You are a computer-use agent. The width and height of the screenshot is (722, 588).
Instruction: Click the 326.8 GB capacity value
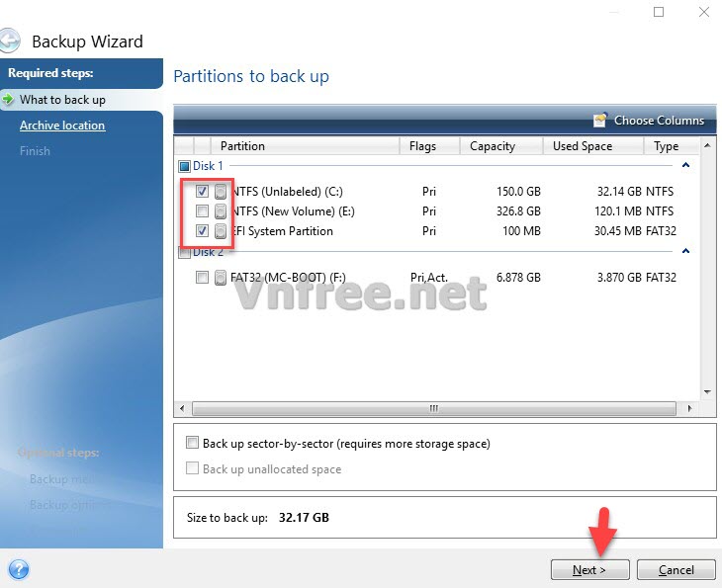click(x=518, y=211)
